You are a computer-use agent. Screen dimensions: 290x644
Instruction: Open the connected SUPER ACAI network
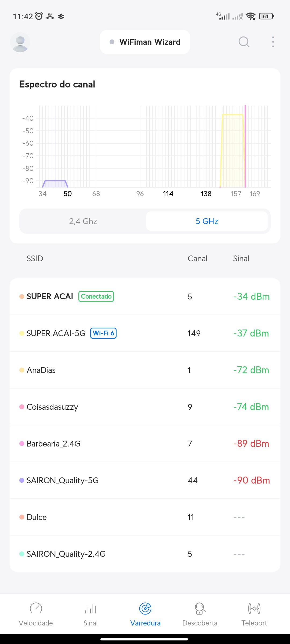tap(145, 297)
